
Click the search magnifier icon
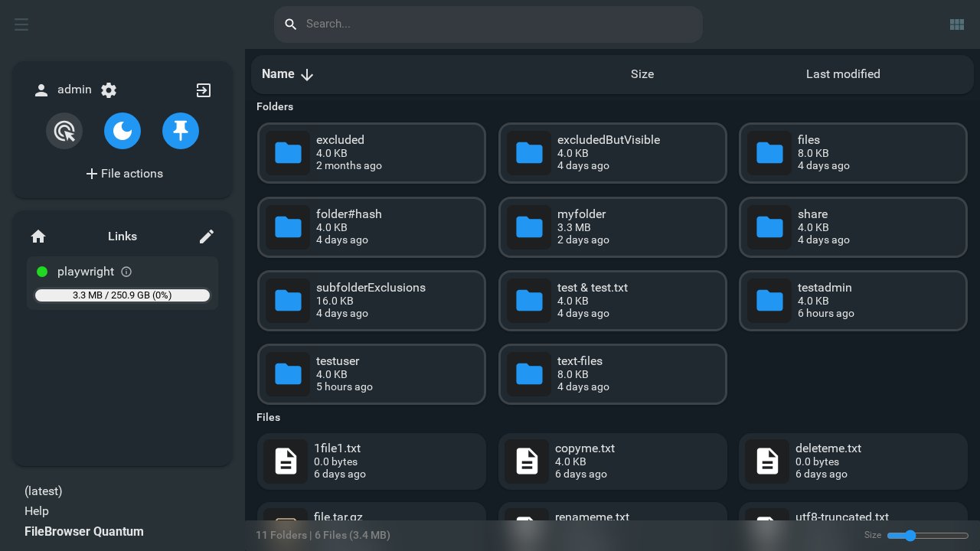[x=291, y=24]
